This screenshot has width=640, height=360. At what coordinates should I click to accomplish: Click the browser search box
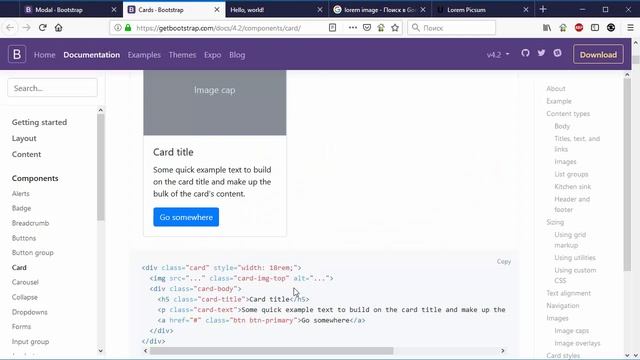pyautogui.click(x=451, y=28)
